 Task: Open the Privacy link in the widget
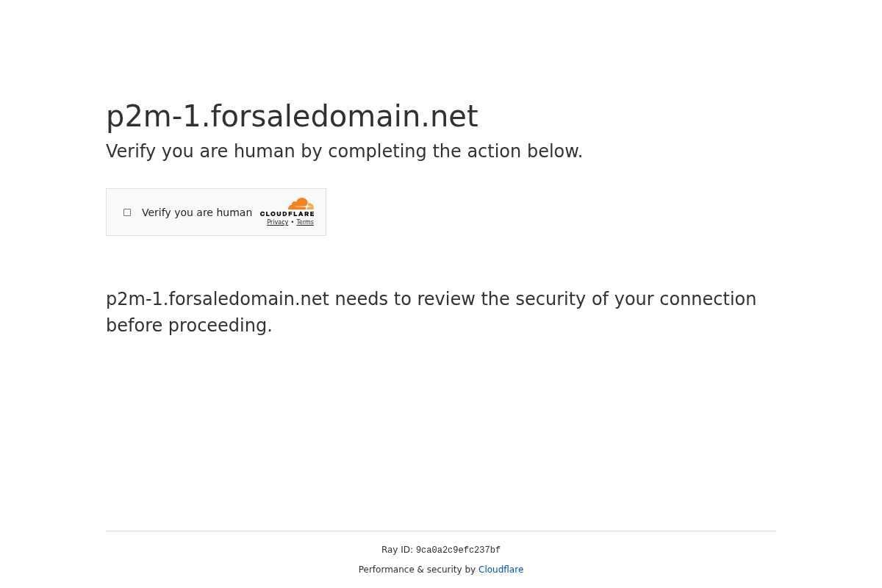(277, 222)
